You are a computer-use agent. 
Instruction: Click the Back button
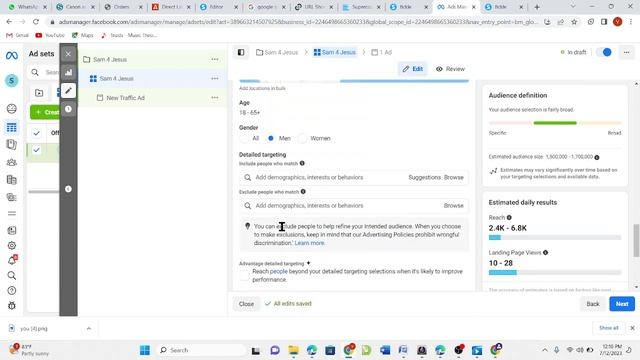point(593,304)
